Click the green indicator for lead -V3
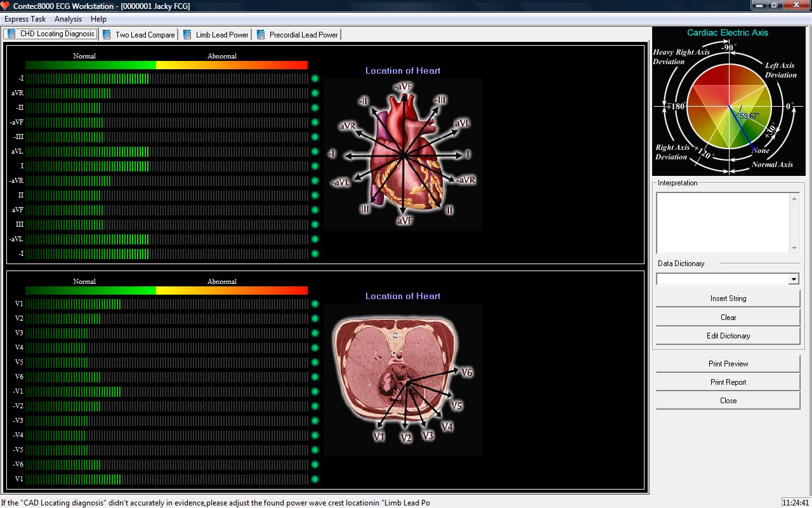 point(315,421)
